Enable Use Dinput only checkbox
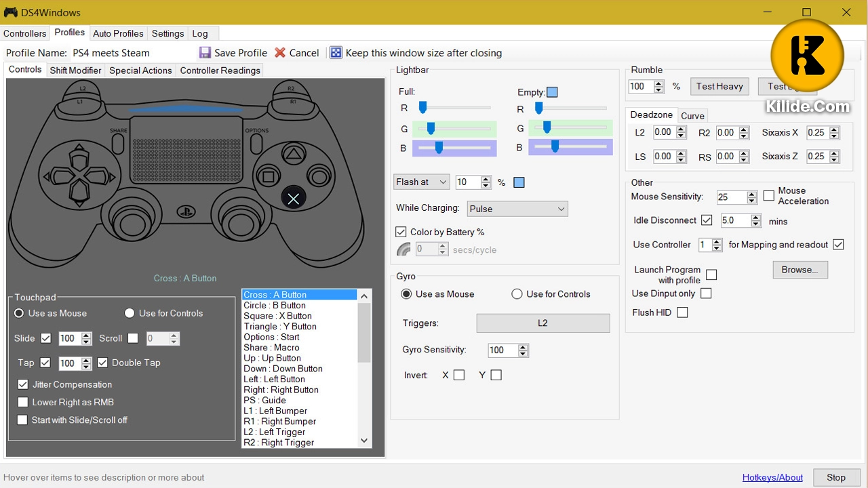 [706, 293]
